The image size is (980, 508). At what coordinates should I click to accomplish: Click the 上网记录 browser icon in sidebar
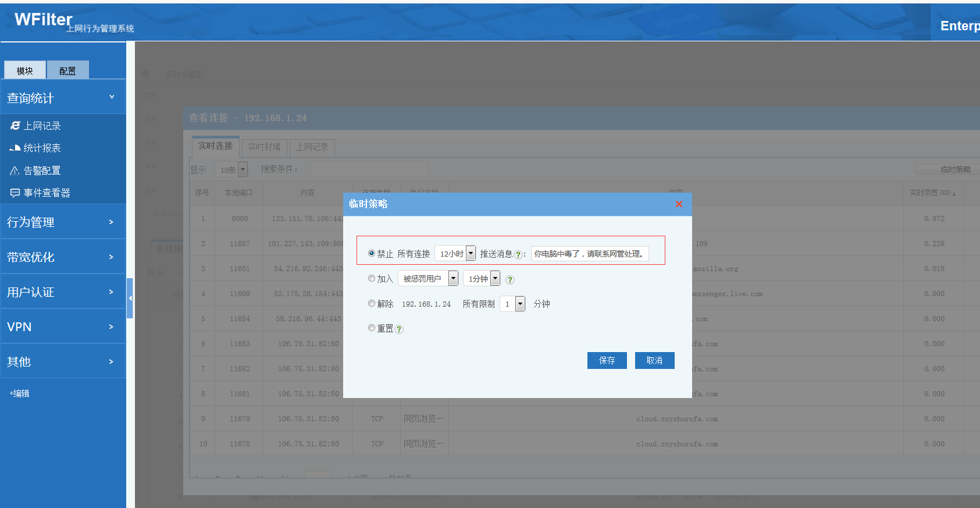pyautogui.click(x=15, y=126)
